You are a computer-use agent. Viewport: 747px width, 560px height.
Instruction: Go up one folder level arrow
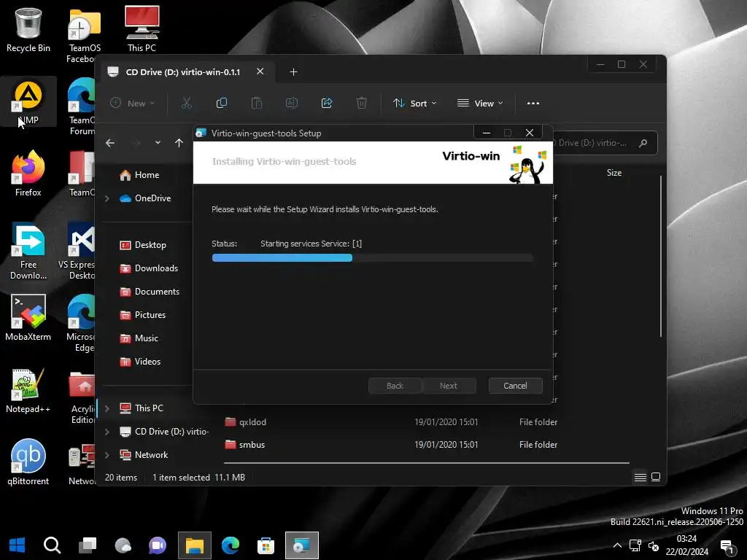pyautogui.click(x=179, y=143)
